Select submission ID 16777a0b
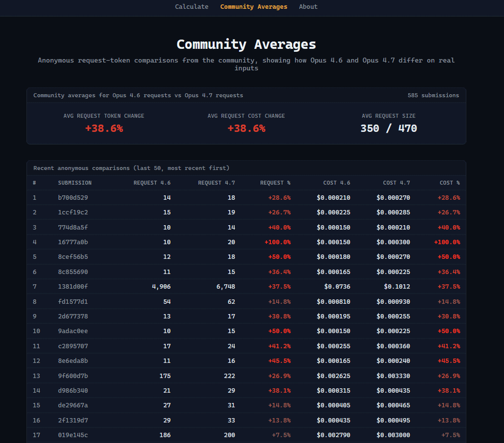504x443 pixels. [x=73, y=242]
